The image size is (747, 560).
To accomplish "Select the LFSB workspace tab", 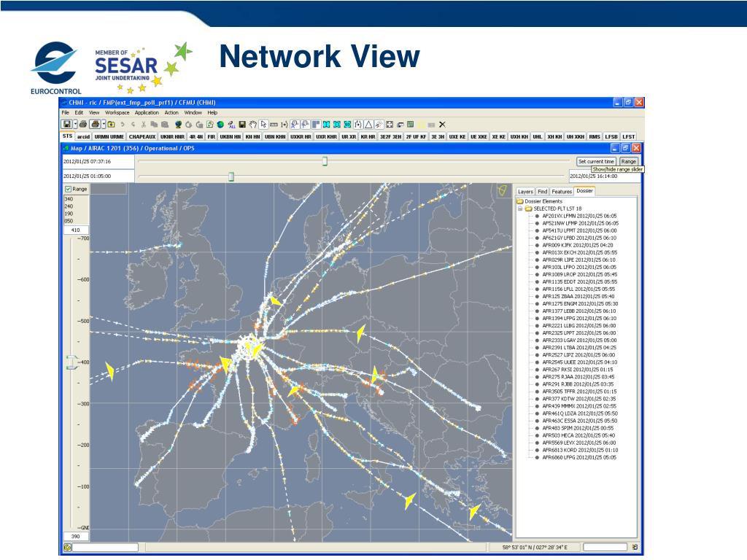I will (611, 136).
